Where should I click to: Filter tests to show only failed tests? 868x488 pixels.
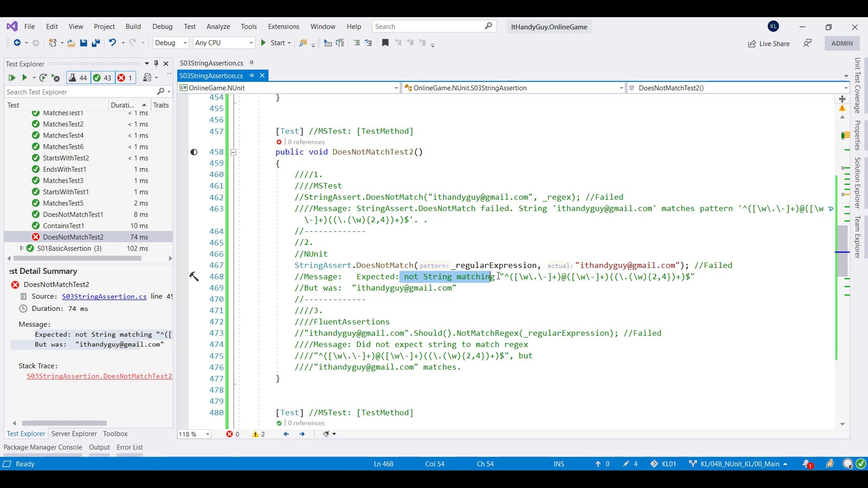[x=125, y=78]
